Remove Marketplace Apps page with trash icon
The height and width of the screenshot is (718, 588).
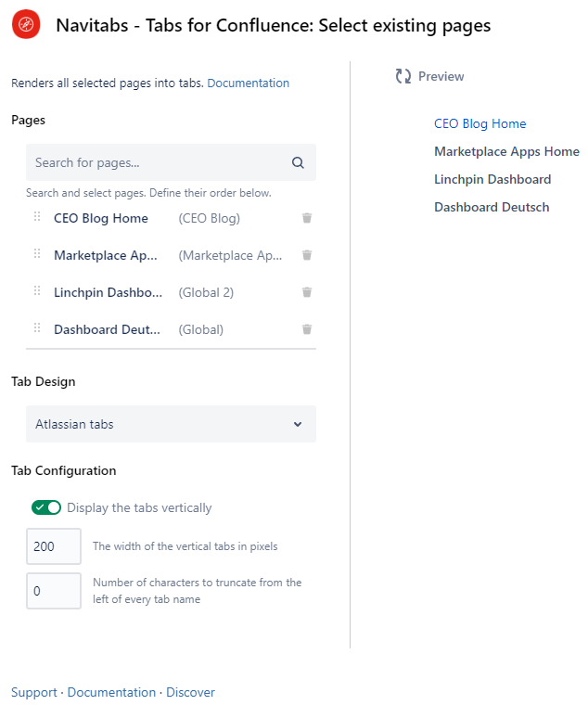point(307,255)
